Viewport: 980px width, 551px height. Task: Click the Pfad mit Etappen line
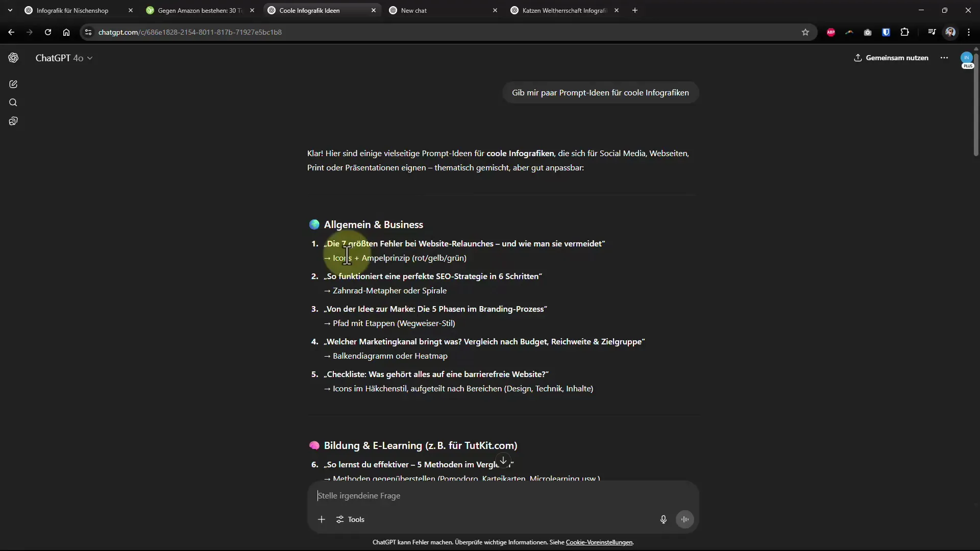click(389, 323)
